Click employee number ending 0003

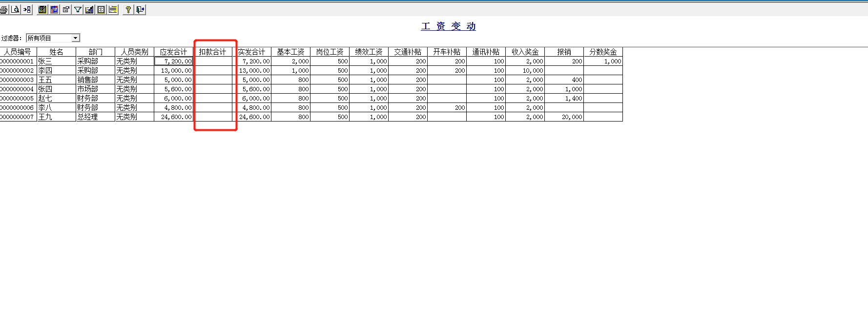pyautogui.click(x=18, y=80)
